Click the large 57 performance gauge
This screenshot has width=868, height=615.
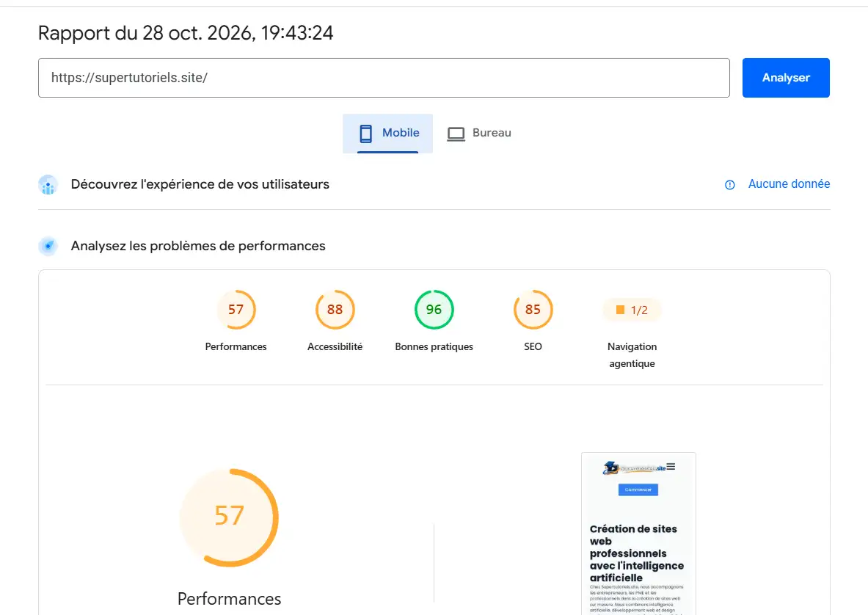[229, 517]
